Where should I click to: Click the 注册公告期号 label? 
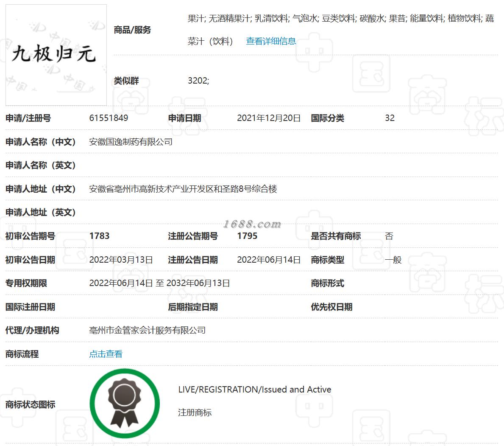pyautogui.click(x=193, y=236)
